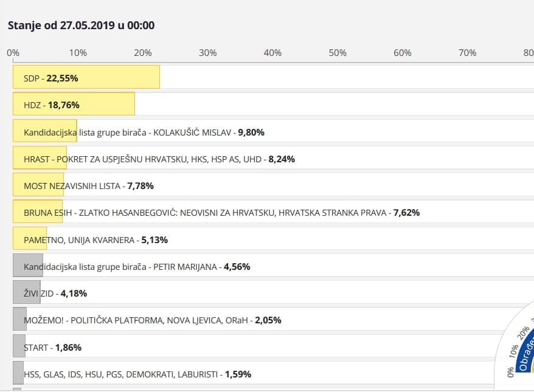Viewport: 534px width, 392px height.
Task: Click the SDP 22,55% result bar
Action: point(86,78)
